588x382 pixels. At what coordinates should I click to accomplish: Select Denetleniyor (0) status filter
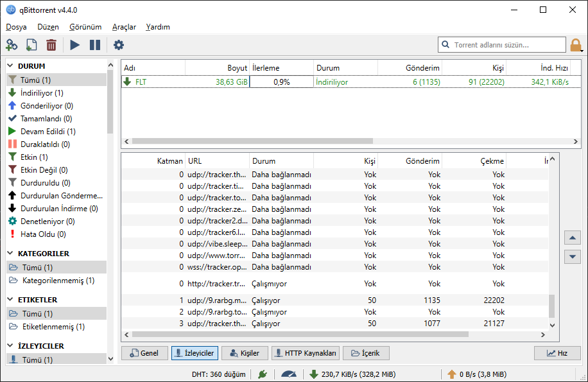pyautogui.click(x=56, y=221)
